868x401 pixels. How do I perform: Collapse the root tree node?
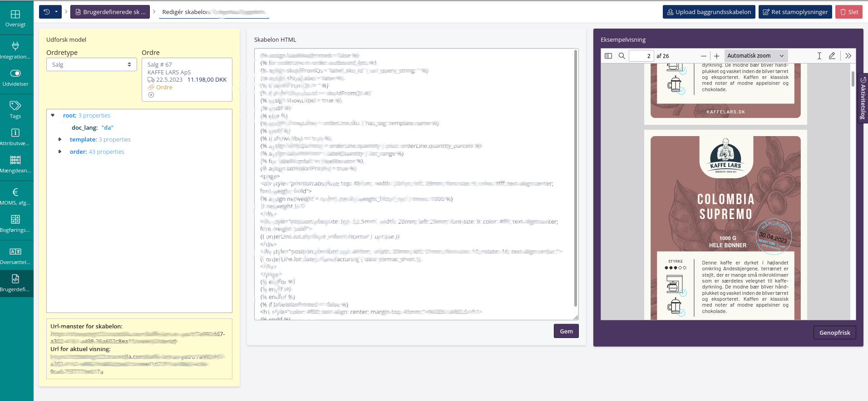53,115
